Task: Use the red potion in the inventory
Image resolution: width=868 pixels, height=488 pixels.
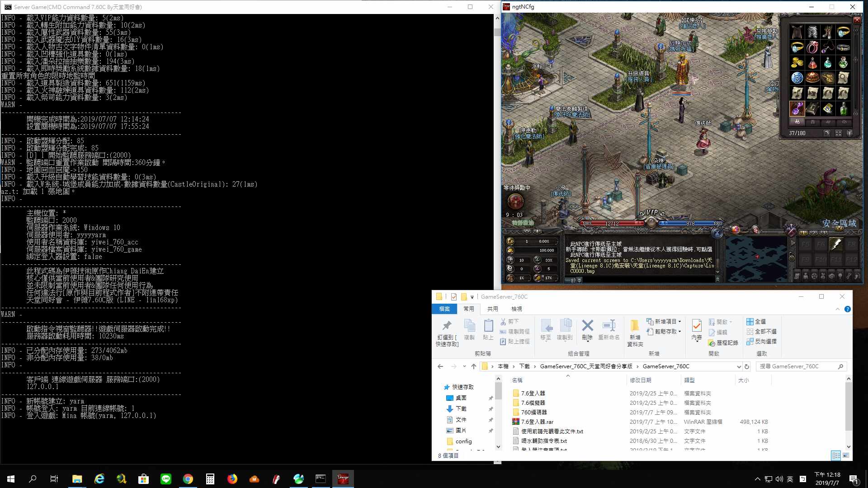Action: point(812,63)
